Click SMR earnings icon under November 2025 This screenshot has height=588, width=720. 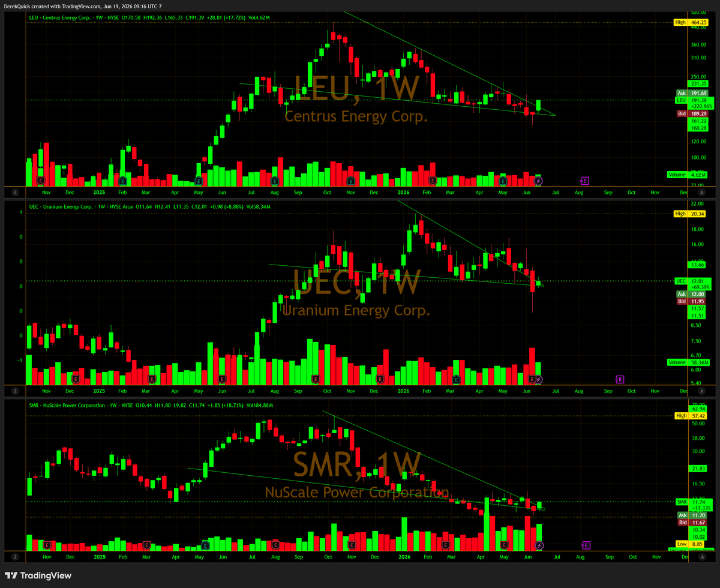point(352,545)
